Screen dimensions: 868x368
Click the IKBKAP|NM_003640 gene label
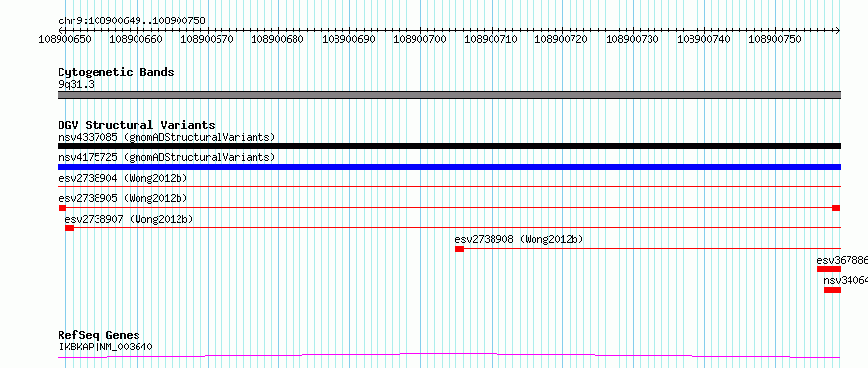pos(105,347)
